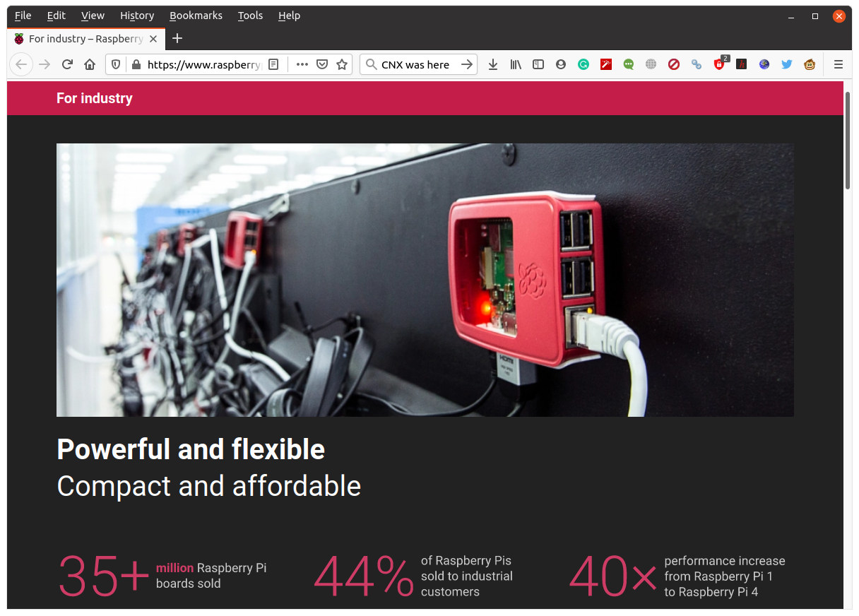Bookmark this page with the star

pyautogui.click(x=342, y=64)
